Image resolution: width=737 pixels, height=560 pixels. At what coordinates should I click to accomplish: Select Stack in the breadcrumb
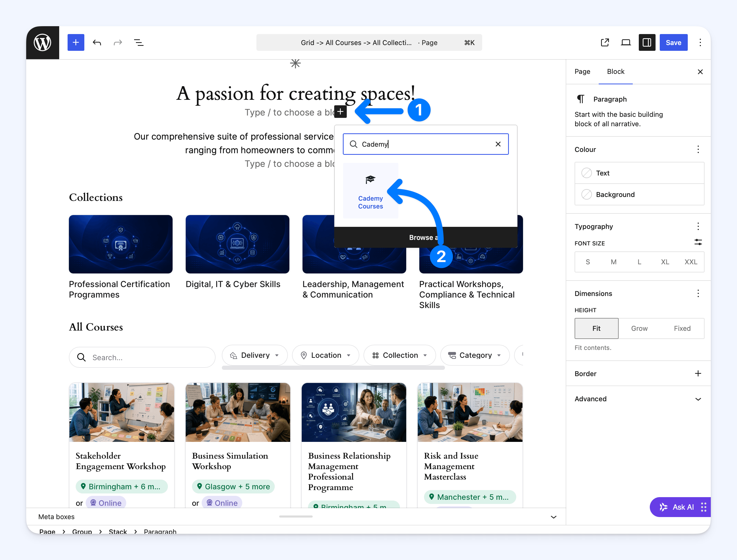(118, 531)
